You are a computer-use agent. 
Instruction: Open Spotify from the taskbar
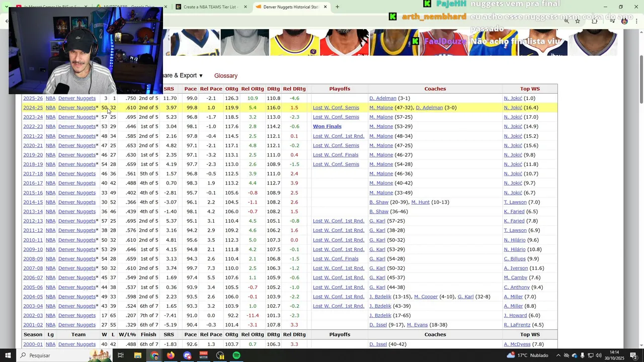coord(236,355)
